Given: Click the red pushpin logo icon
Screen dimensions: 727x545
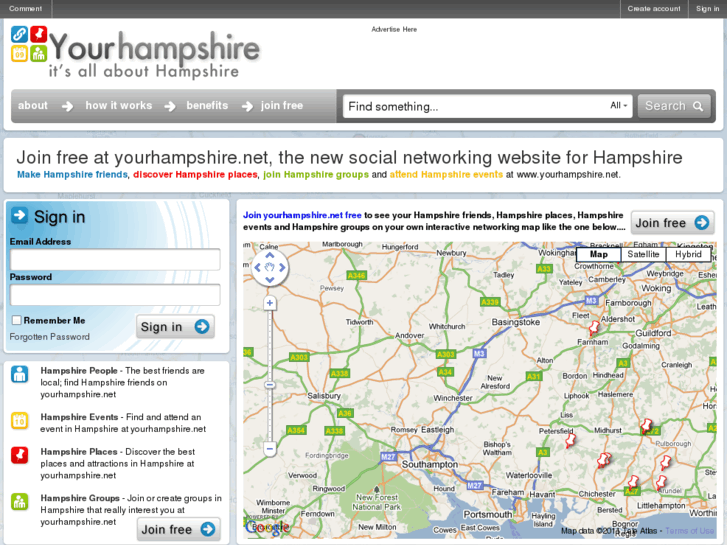Looking at the screenshot, I should pos(39,34).
